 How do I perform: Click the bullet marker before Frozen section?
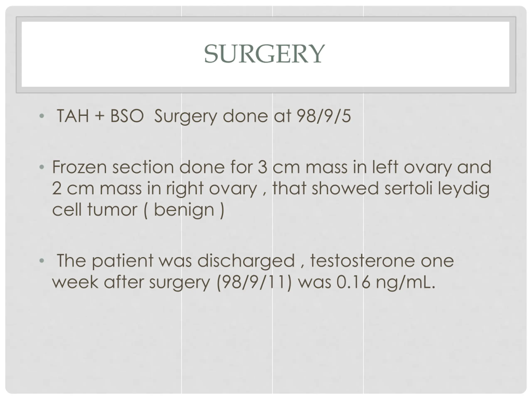click(42, 167)
